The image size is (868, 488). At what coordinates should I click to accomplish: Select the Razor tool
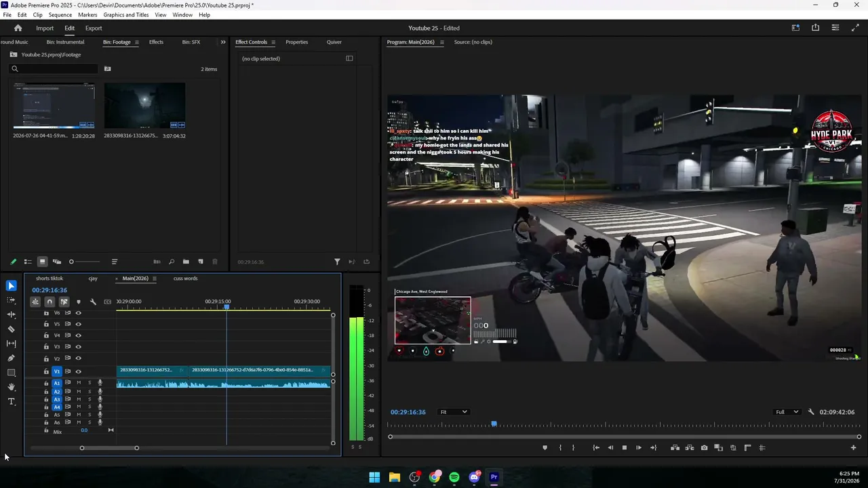11,329
